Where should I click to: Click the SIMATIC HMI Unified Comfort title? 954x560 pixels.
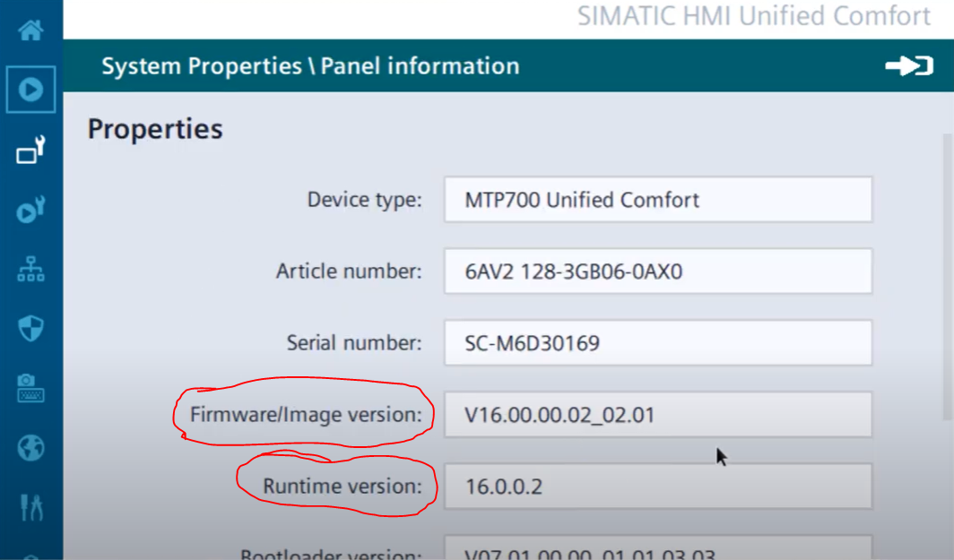(754, 16)
